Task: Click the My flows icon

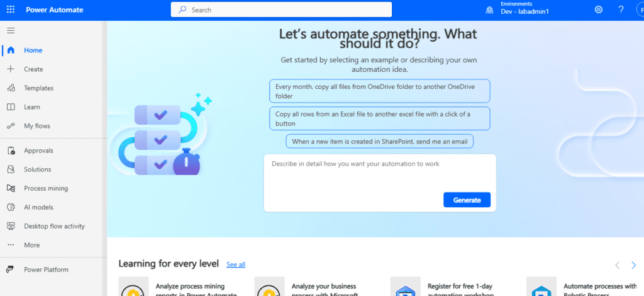Action: [x=11, y=126]
